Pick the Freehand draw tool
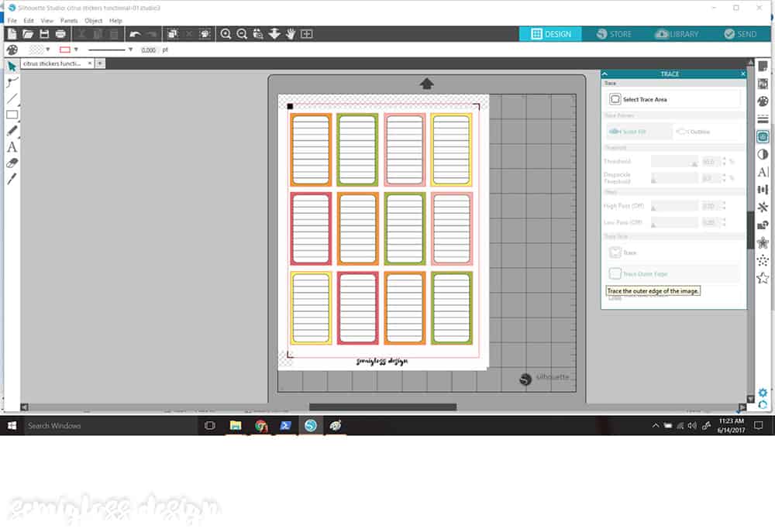 point(12,130)
